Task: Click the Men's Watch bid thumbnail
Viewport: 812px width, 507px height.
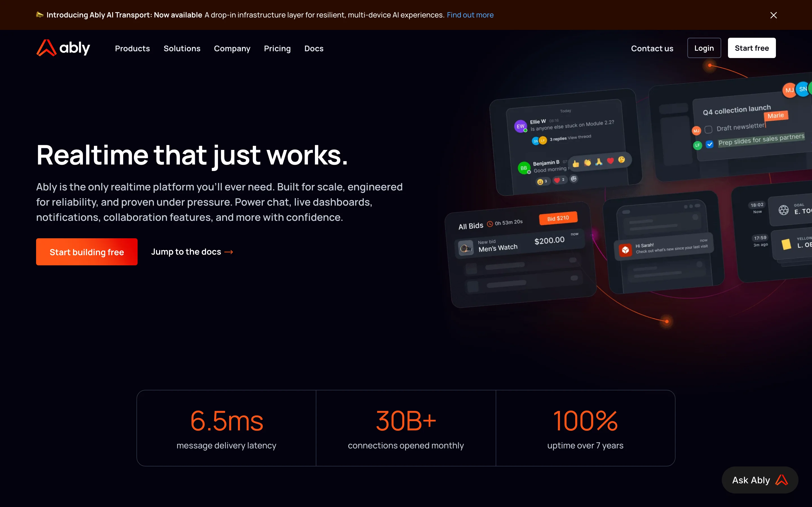Action: (466, 248)
